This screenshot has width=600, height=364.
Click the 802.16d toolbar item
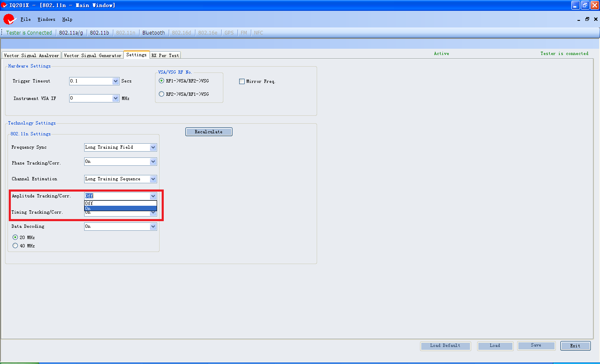(182, 32)
